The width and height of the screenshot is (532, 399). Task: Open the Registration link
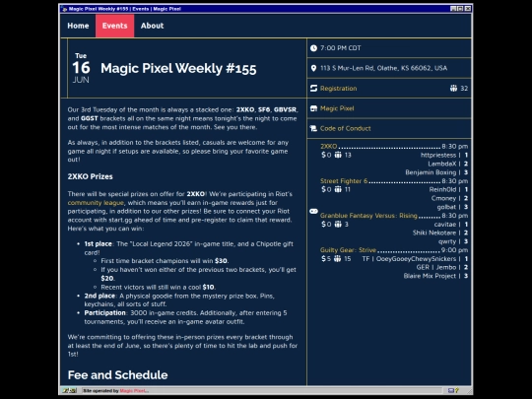pyautogui.click(x=338, y=89)
